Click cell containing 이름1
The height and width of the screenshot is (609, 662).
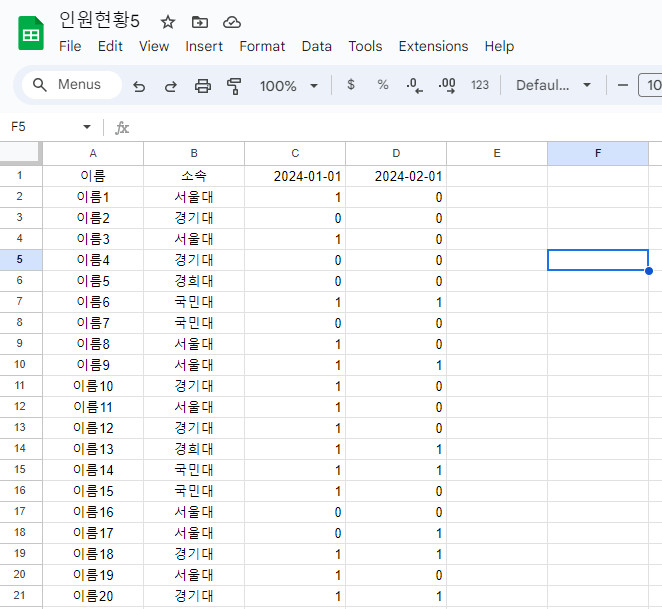point(93,197)
